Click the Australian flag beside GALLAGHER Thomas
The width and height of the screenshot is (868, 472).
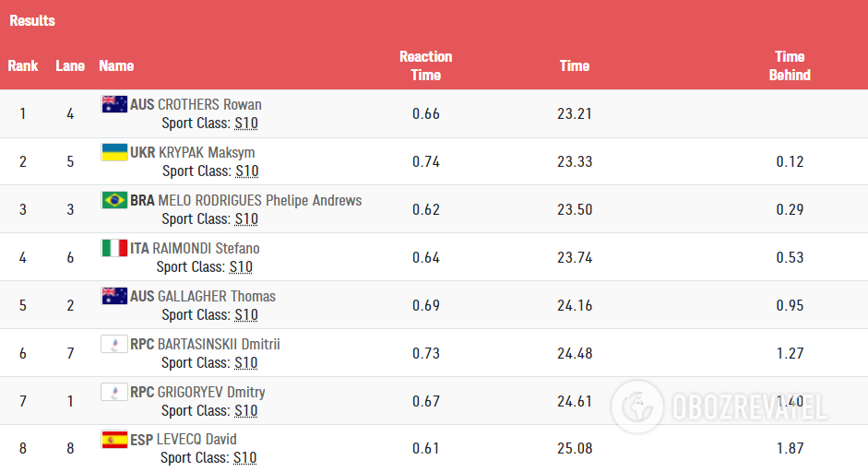click(114, 296)
